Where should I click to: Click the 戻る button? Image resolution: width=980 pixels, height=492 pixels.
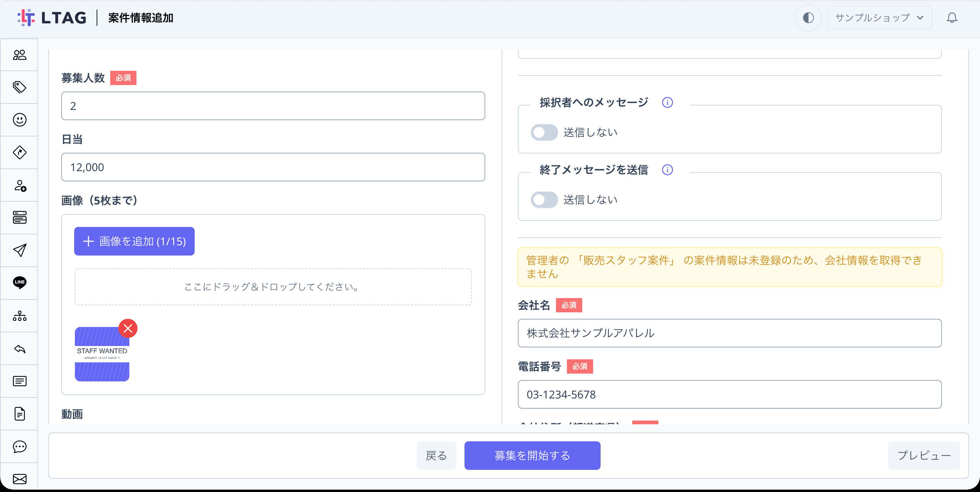(436, 456)
